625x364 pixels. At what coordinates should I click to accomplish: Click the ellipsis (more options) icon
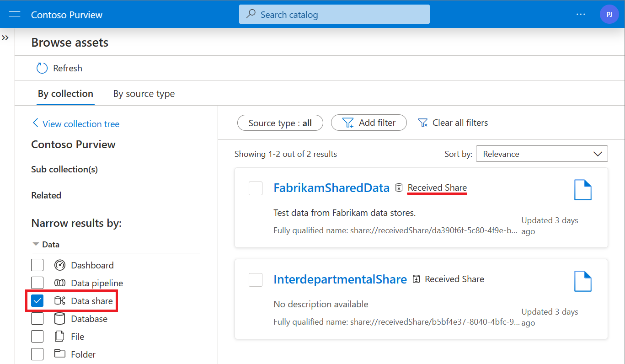tap(581, 14)
